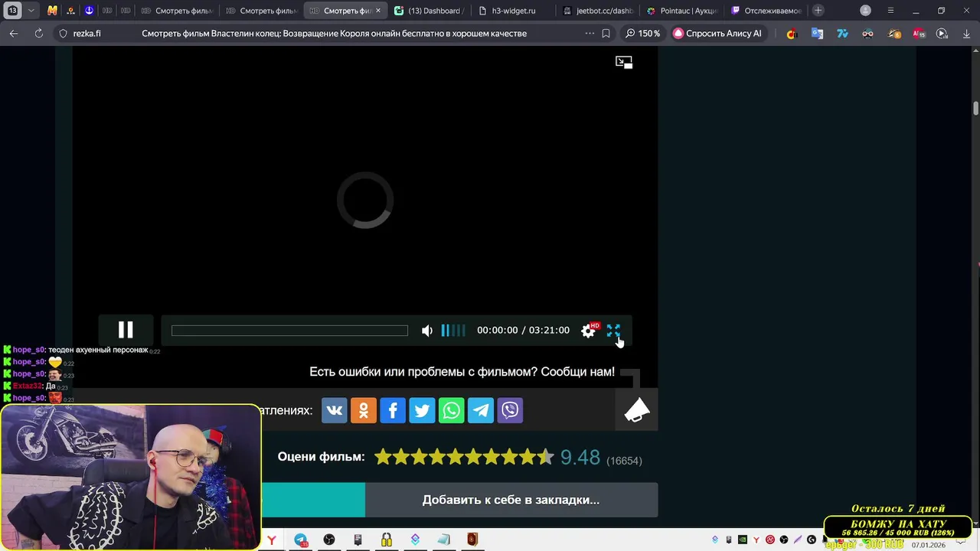Click the red Ai extension icon with badge
Image resolution: width=980 pixels, height=551 pixels.
click(919, 34)
